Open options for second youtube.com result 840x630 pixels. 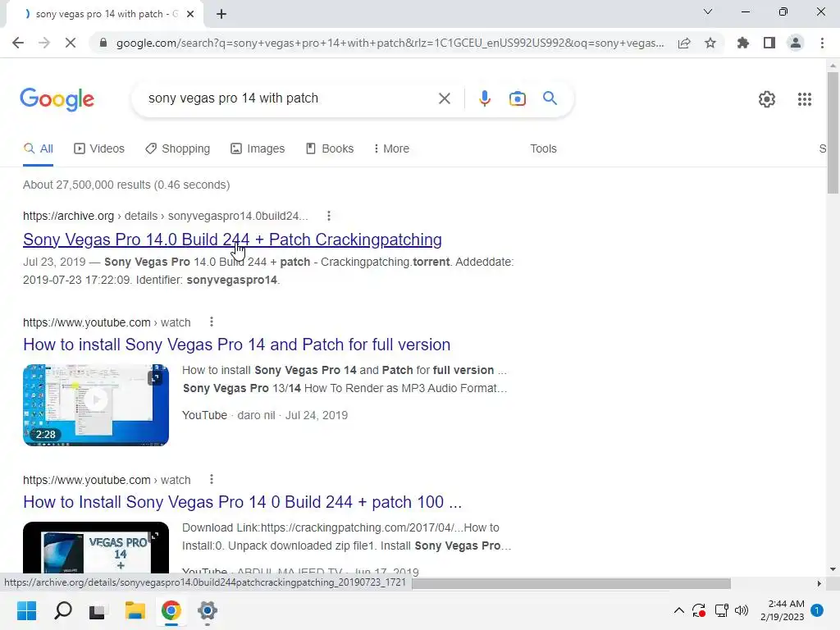coord(212,479)
